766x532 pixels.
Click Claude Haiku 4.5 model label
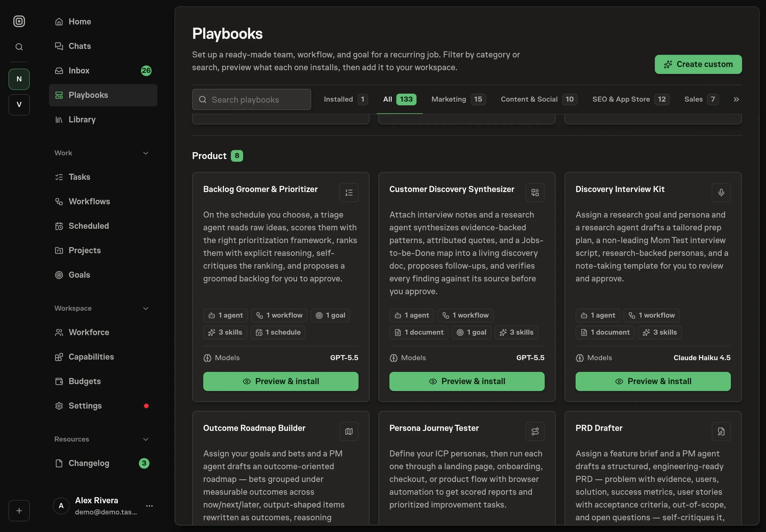pos(702,358)
